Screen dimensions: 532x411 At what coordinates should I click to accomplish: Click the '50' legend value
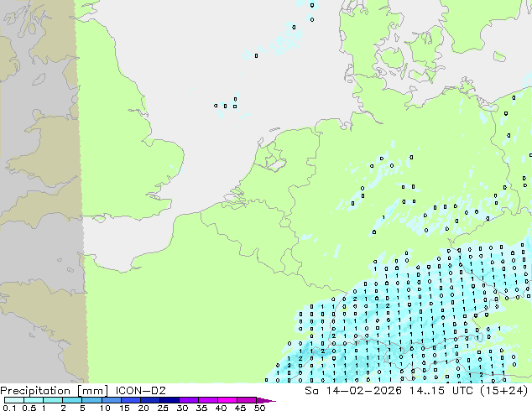coord(259,408)
